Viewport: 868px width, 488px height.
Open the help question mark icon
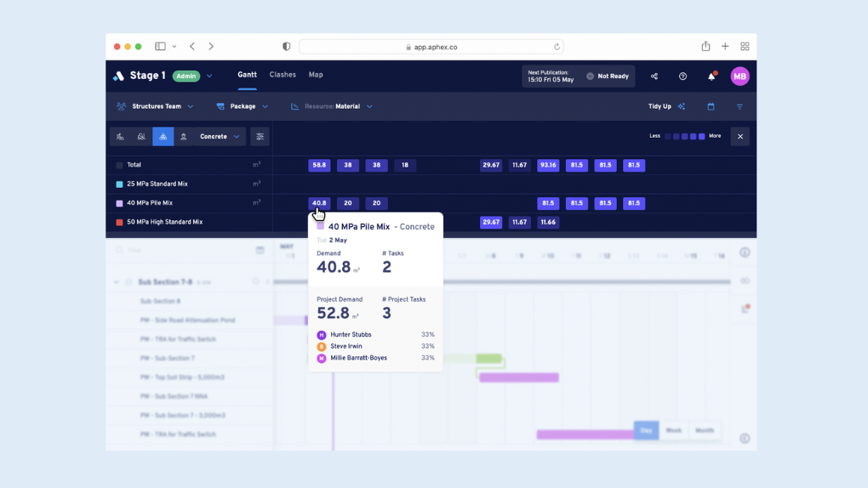coord(682,77)
